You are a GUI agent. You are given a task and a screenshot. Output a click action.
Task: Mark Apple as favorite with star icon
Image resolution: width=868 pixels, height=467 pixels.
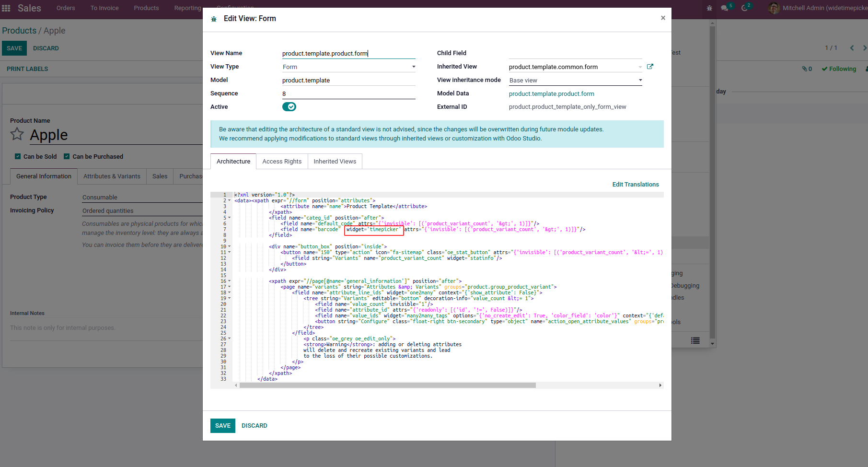tap(17, 134)
